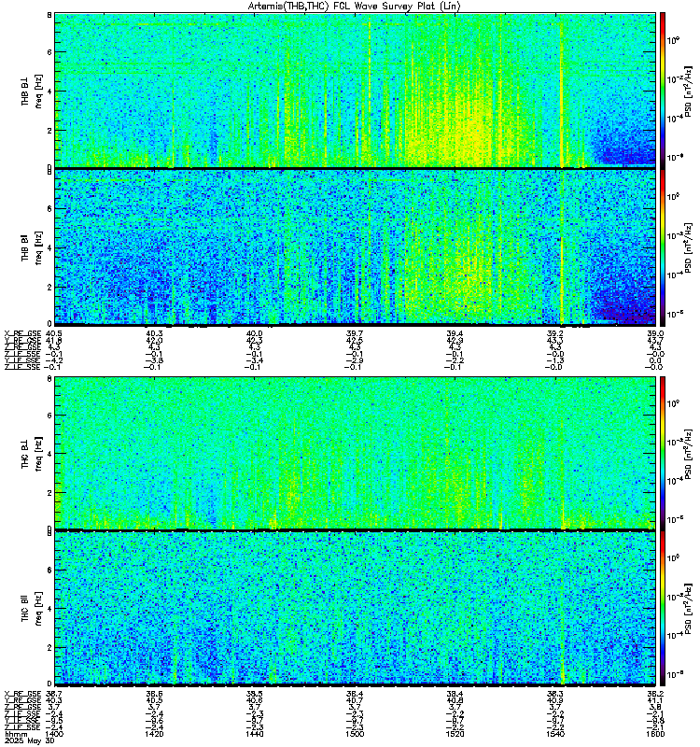Click the THB X_RE_GSE value 39.7
Viewport: 700px width, 747px height.
pos(355,333)
